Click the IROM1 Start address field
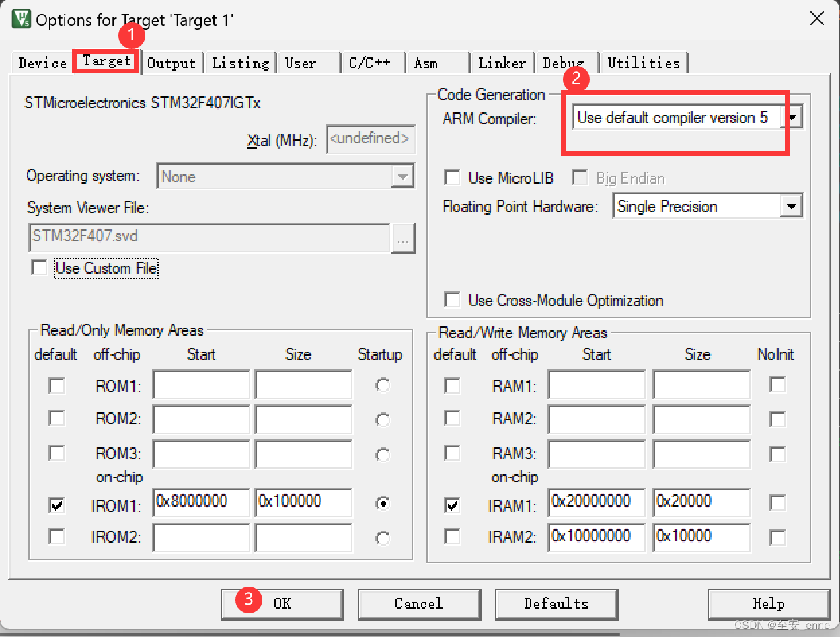 coord(200,502)
